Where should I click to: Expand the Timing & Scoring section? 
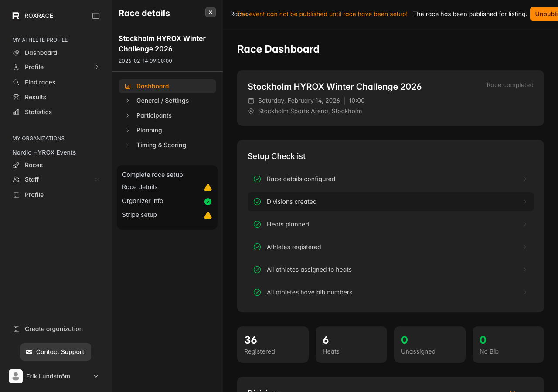(x=167, y=145)
